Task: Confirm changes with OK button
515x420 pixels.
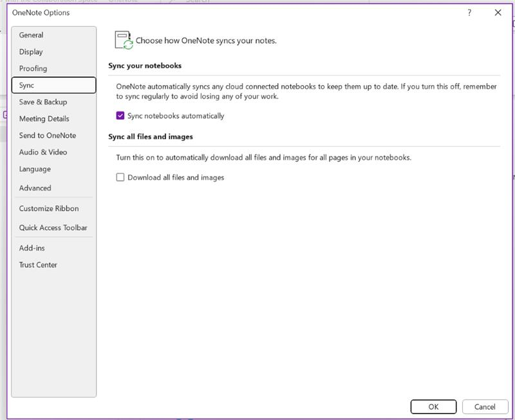Action: 433,407
